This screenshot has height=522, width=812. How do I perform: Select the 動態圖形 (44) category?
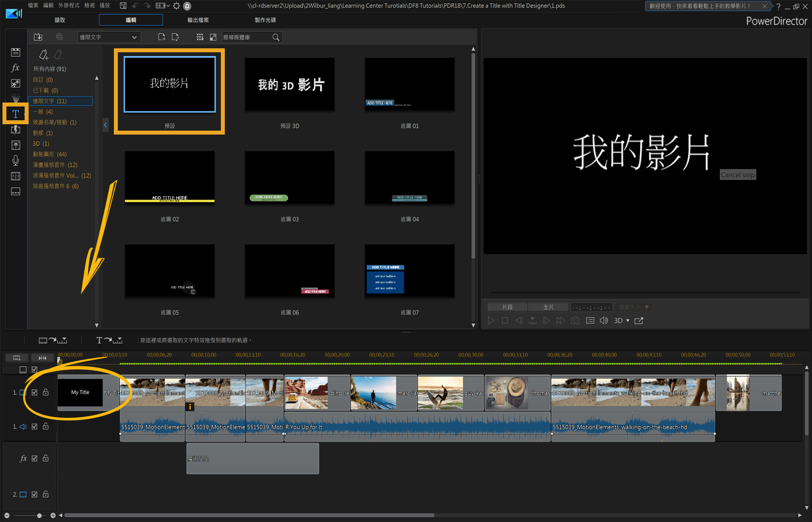pyautogui.click(x=50, y=154)
